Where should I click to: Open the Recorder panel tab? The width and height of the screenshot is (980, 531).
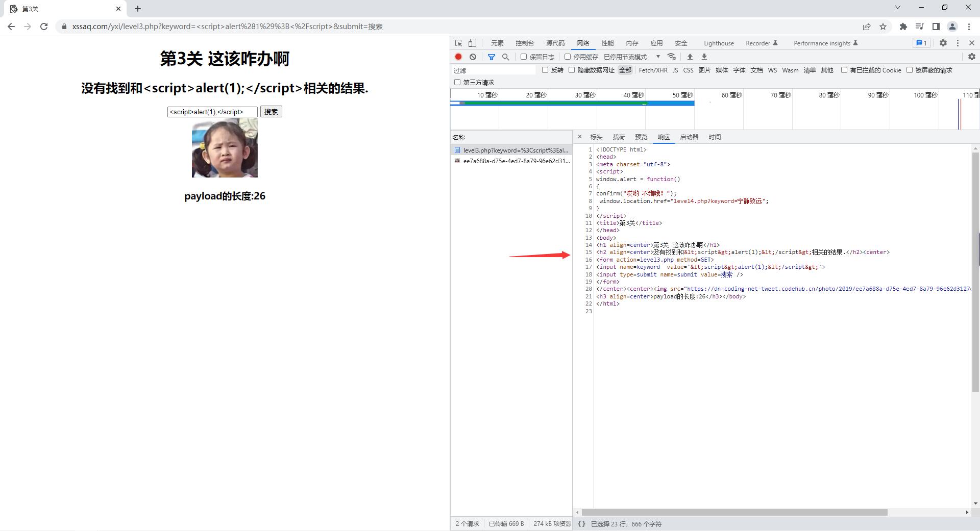(762, 43)
